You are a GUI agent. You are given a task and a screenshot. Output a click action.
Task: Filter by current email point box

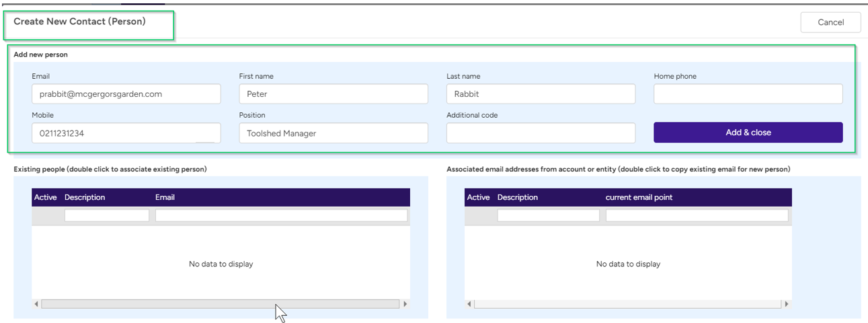(697, 215)
